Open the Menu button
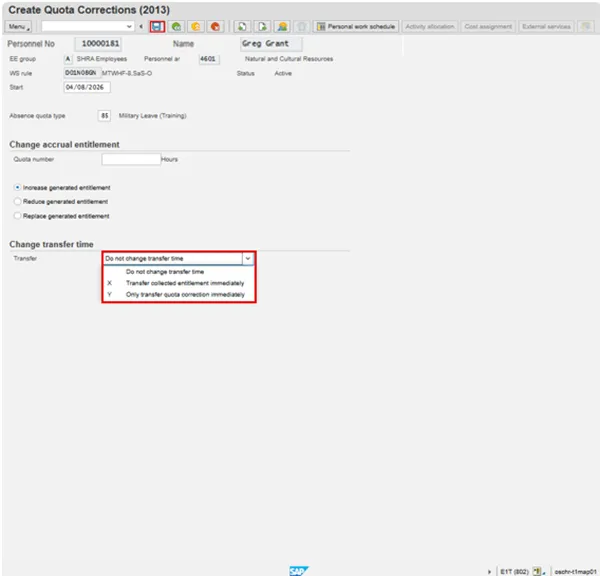The width and height of the screenshot is (600, 576). point(20,26)
